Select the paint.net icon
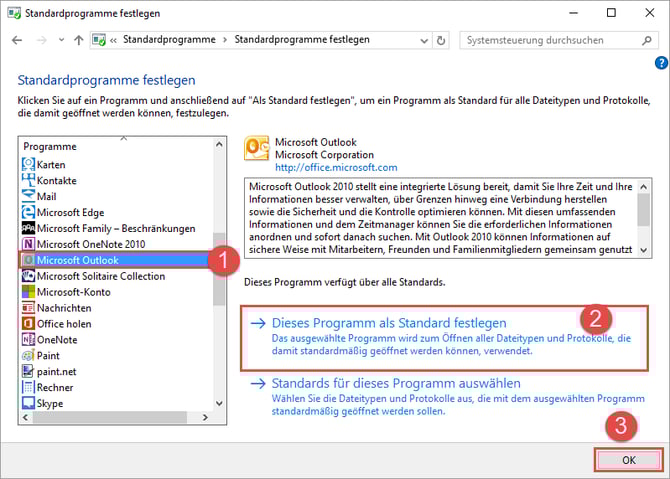Screen dimensions: 670x479 coord(29,372)
